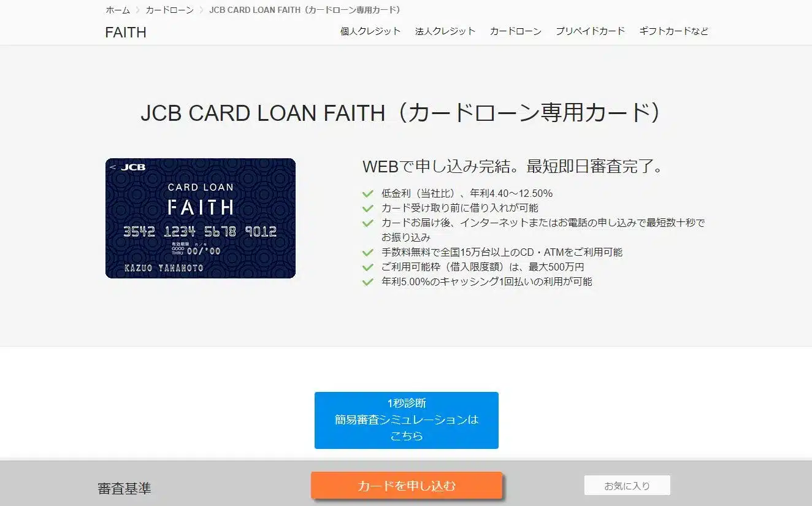Open the 個人クレジット menu item
This screenshot has width=812, height=506.
point(370,31)
